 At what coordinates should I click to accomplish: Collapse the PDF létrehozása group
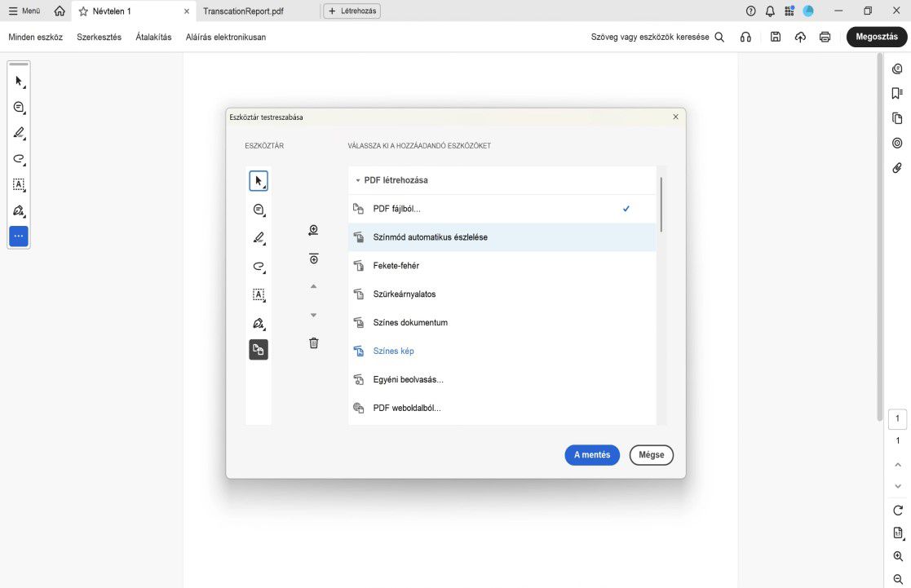coord(358,181)
